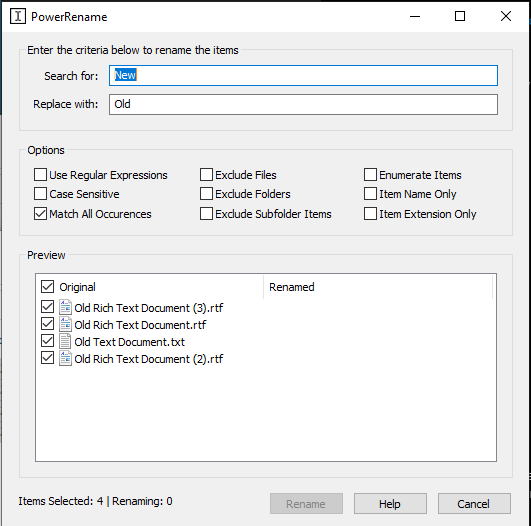
Task: Click the Cancel button
Action: click(x=474, y=504)
